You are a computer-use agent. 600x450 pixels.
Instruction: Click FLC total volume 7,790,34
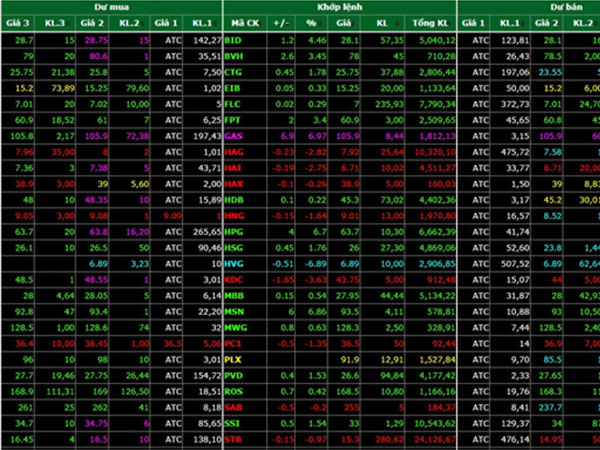point(437,104)
